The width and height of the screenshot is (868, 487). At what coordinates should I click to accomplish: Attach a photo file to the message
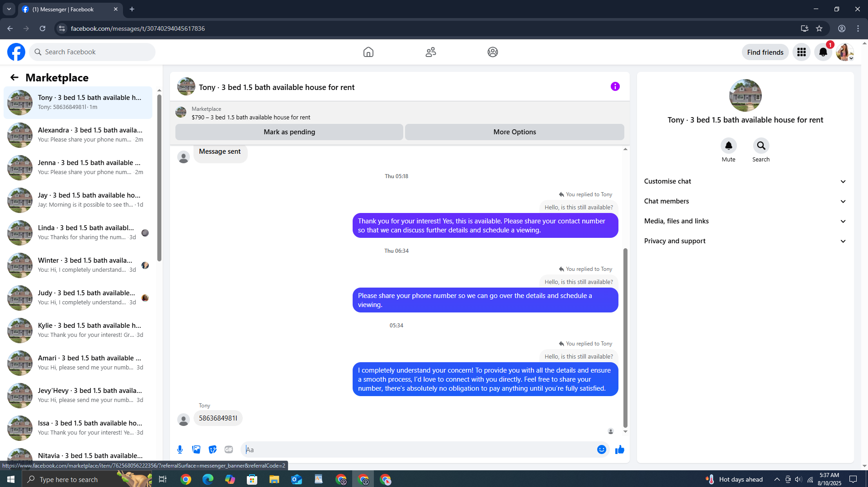[x=196, y=449]
